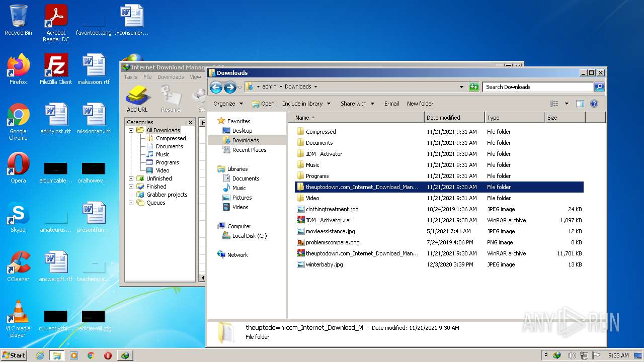Click the clock in the taskbar
The width and height of the screenshot is (644, 362).
point(618,355)
